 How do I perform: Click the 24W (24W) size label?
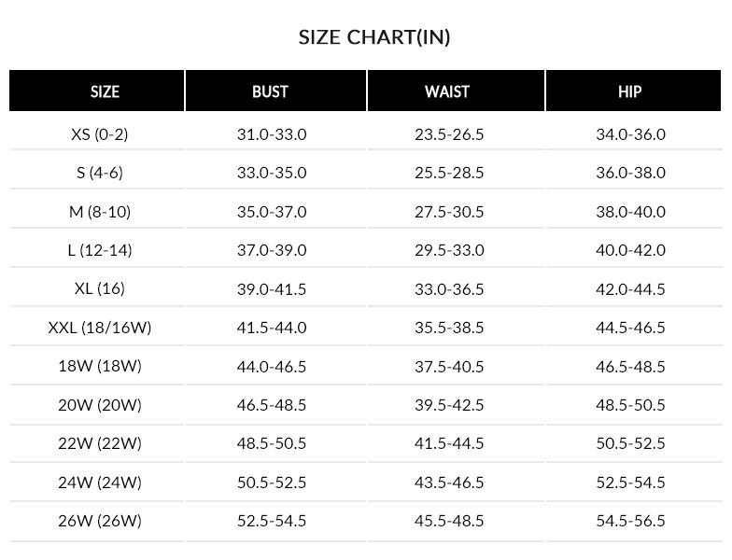[99, 483]
